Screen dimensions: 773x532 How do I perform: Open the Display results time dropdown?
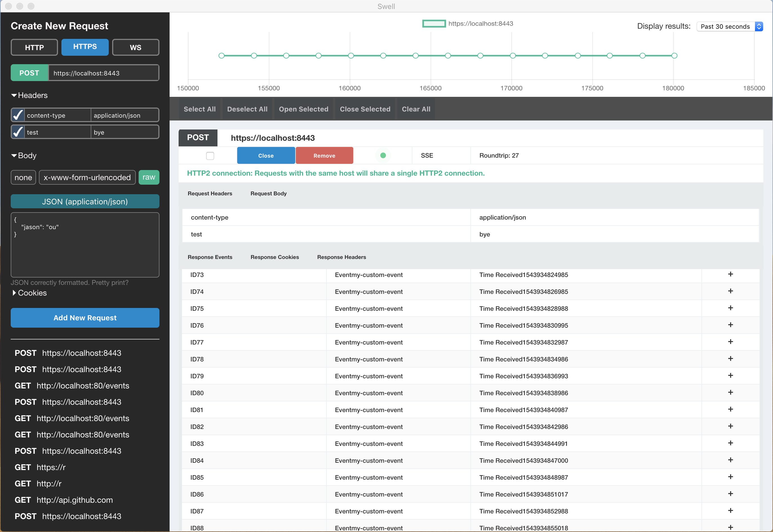coord(730,26)
